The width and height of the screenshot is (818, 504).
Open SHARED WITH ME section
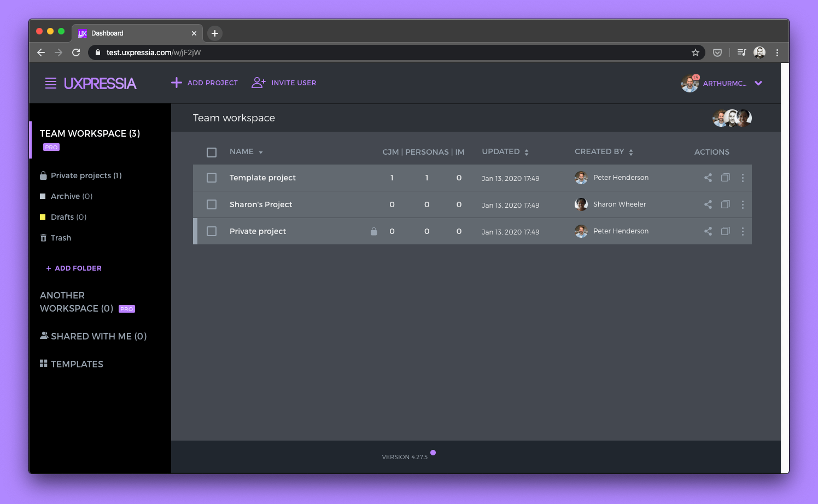pyautogui.click(x=94, y=336)
